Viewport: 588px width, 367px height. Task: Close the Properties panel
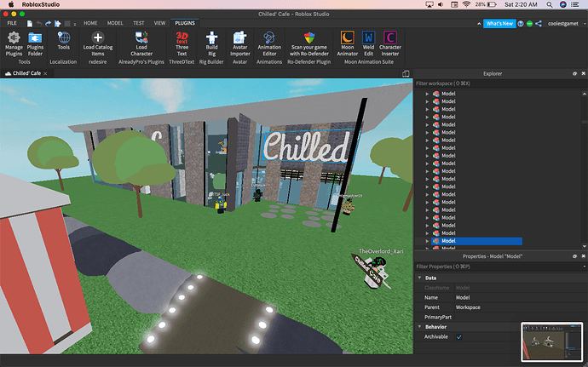point(584,256)
